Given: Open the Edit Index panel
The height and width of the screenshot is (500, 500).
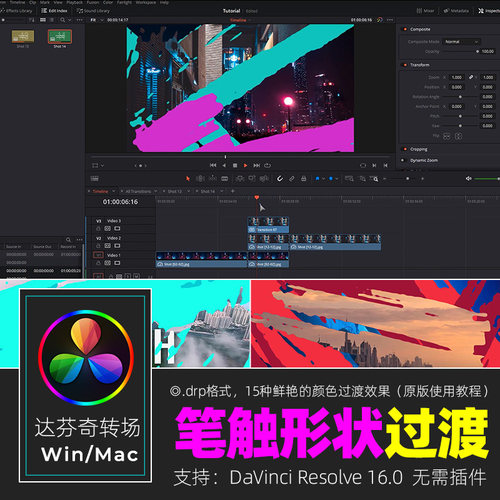Looking at the screenshot, I should (54, 11).
